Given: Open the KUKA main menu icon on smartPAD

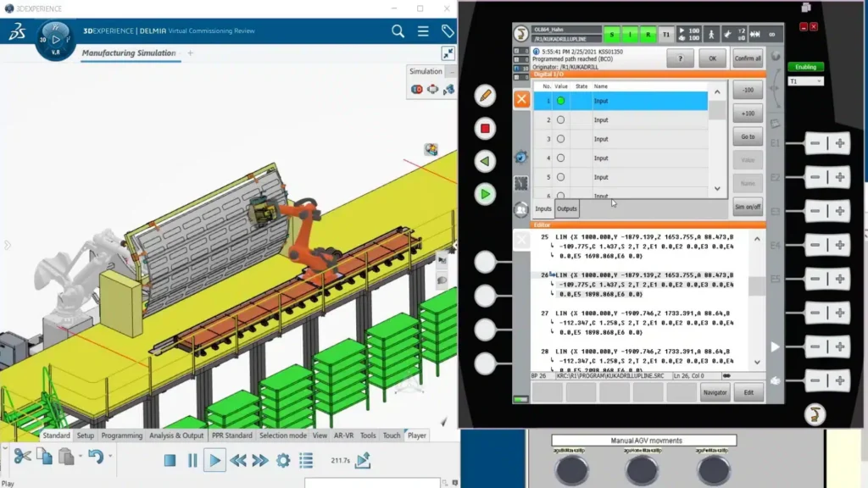Looking at the screenshot, I should [x=519, y=34].
